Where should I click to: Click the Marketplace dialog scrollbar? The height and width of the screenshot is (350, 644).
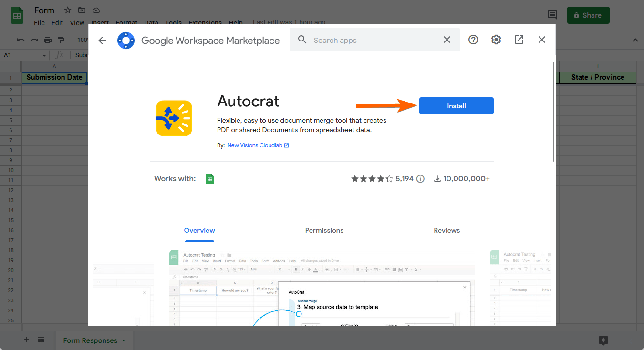coord(553,112)
